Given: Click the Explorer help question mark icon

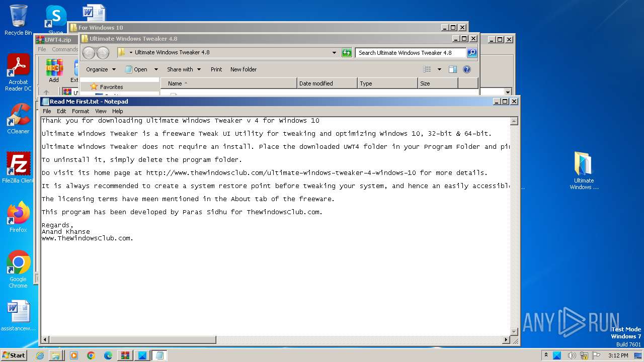Looking at the screenshot, I should [x=466, y=69].
